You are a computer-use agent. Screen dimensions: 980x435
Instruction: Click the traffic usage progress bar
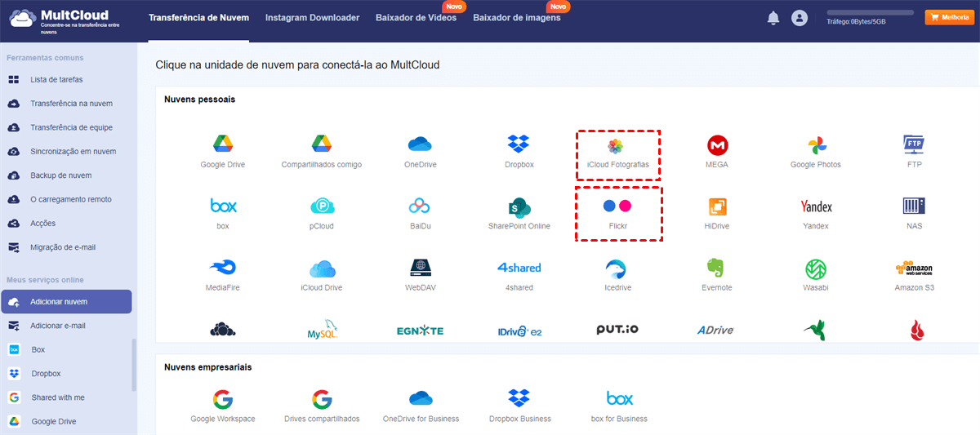pyautogui.click(x=871, y=13)
